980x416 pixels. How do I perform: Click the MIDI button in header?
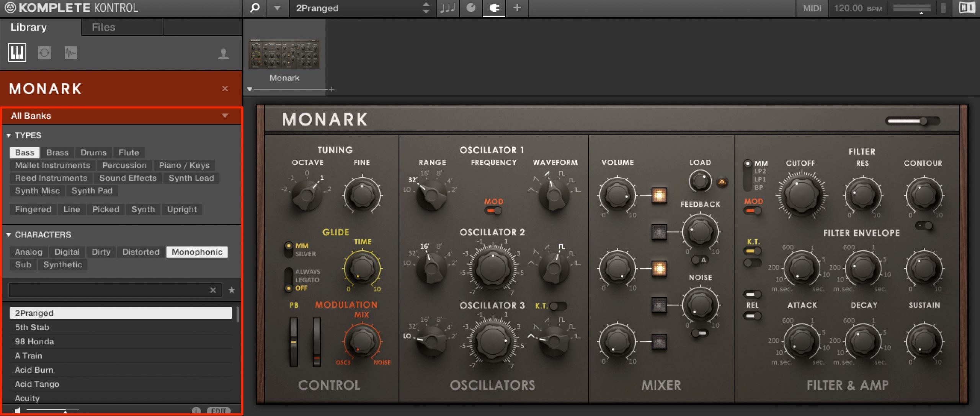(x=812, y=8)
